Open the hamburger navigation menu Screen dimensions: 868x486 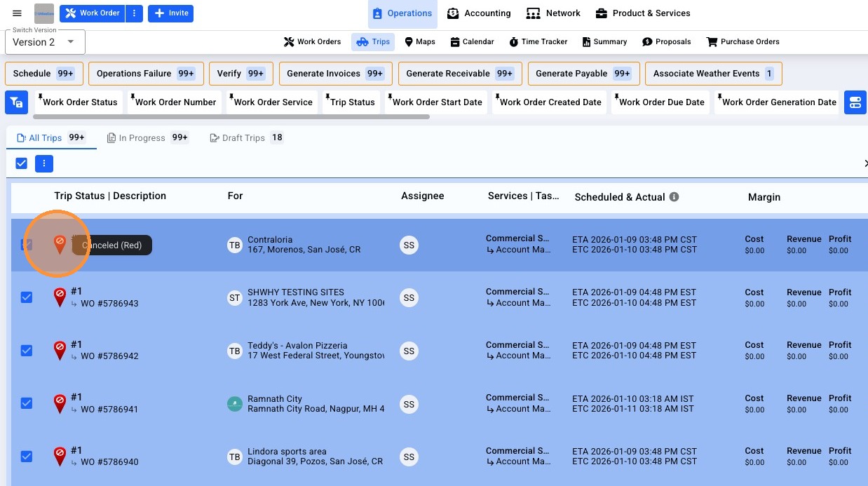(18, 13)
